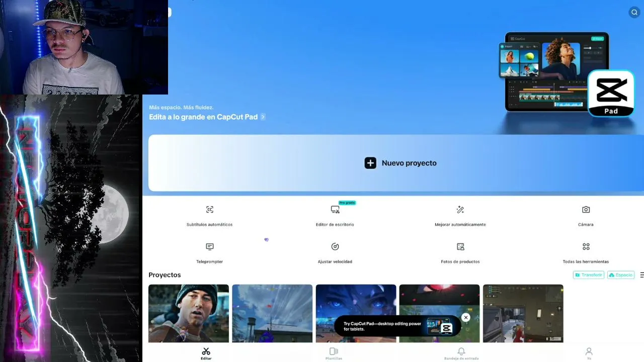Follow the 'Edita a lo grande en CapCut Pad' link
The height and width of the screenshot is (362, 644).
tap(207, 117)
